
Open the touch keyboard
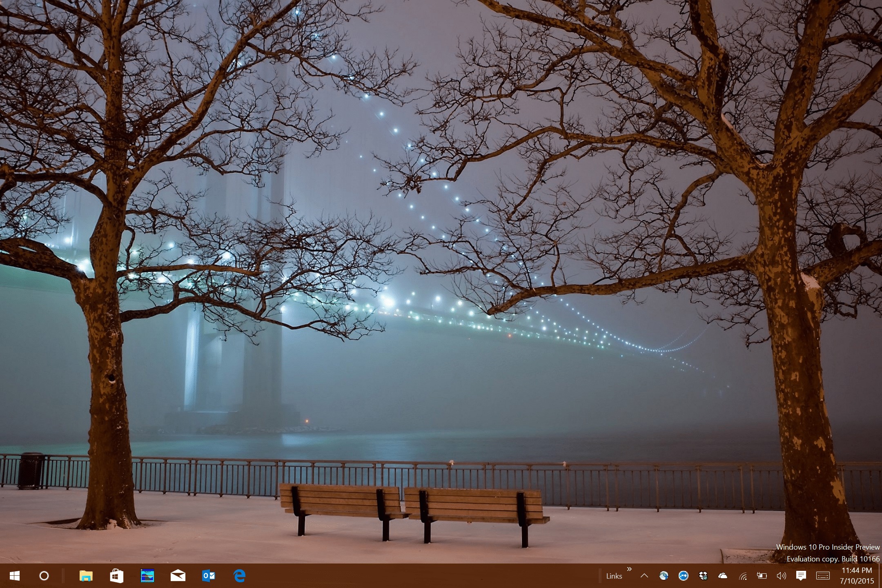(x=823, y=576)
